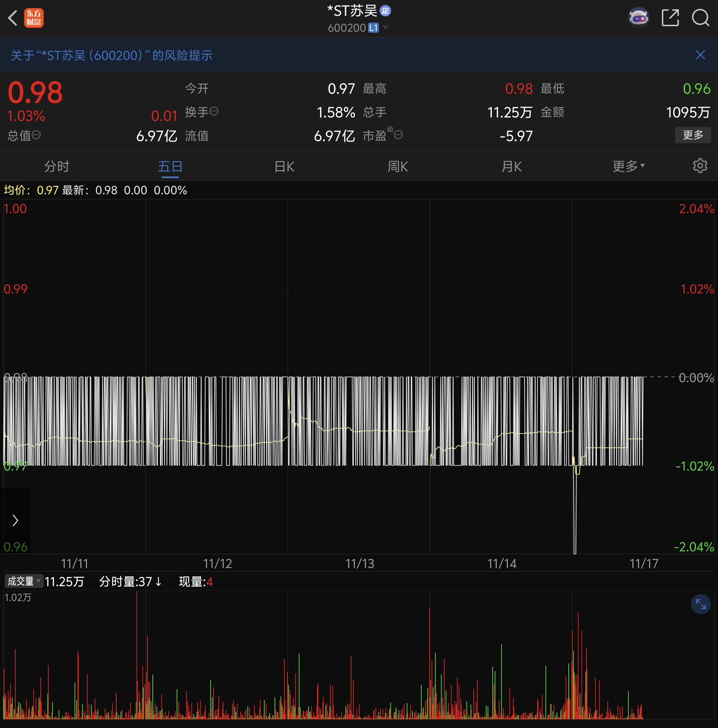The image size is (718, 728).
Task: Open the 成交量 indicator dropdown
Action: (24, 581)
